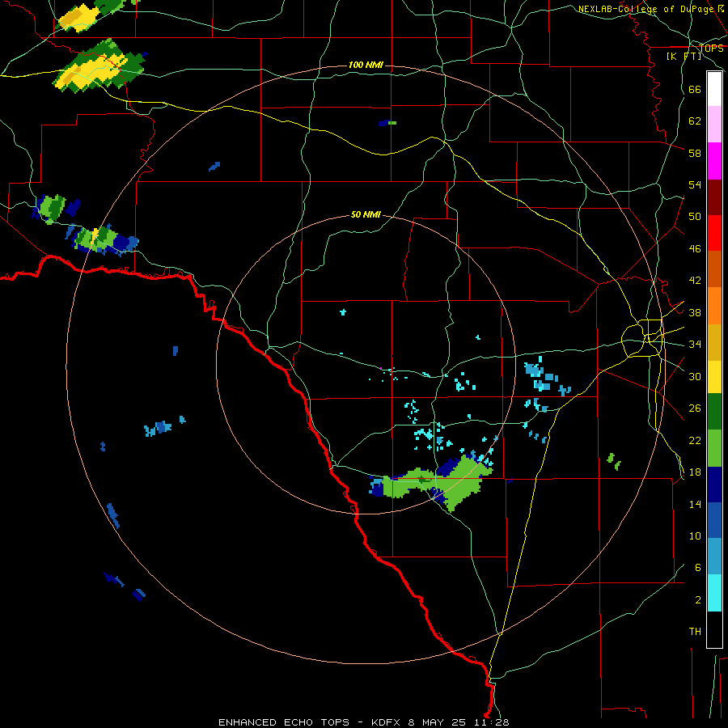Pick the cyan legend swatch
Viewport: 728px width, 728px height.
click(x=714, y=593)
